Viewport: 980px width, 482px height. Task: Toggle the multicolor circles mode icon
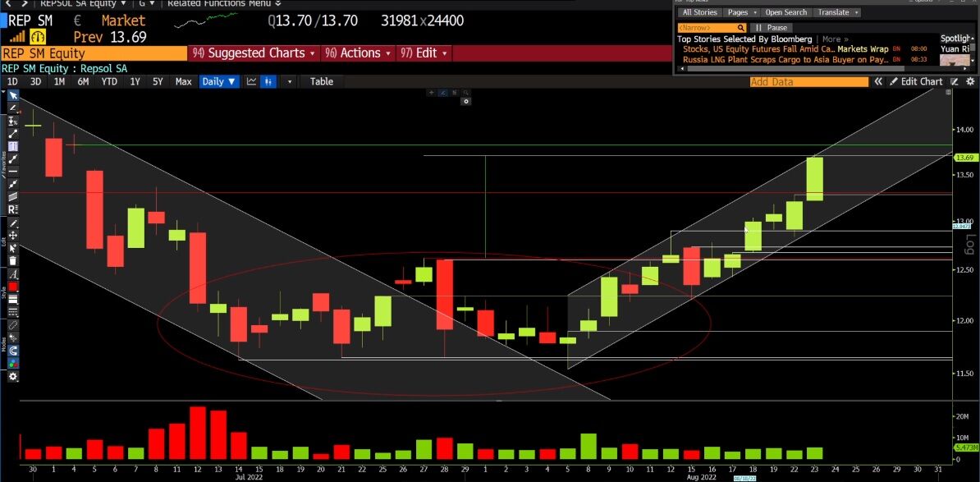(13, 363)
